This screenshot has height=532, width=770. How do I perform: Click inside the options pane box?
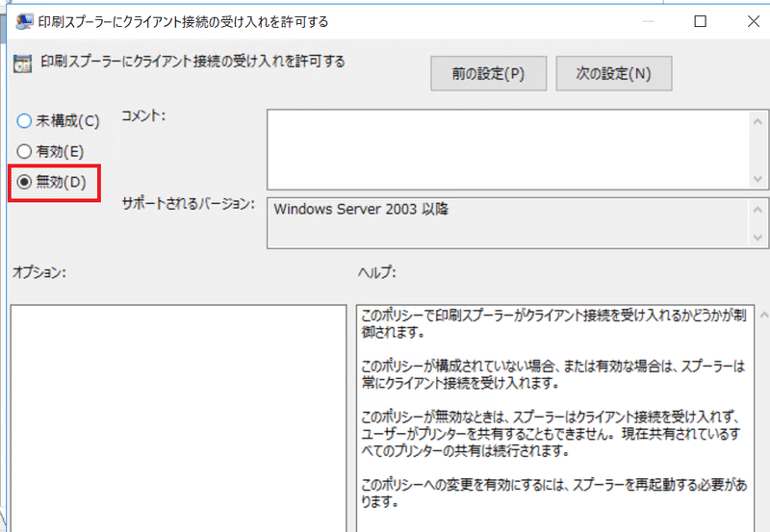pos(178,418)
